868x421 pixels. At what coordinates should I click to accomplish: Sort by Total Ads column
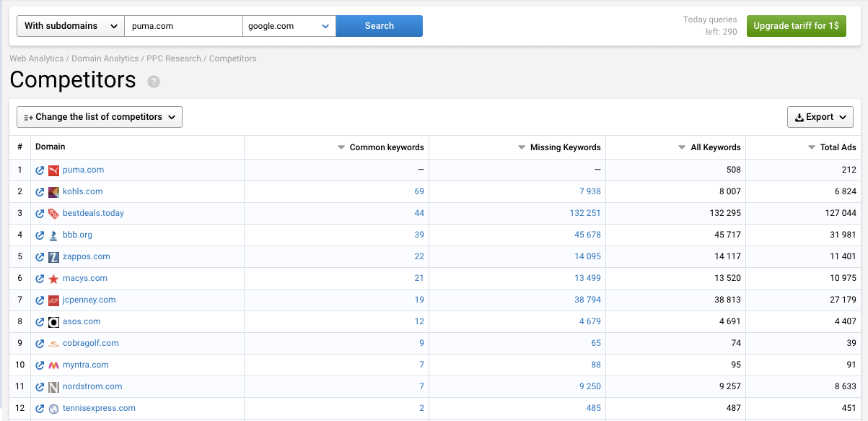(832, 147)
